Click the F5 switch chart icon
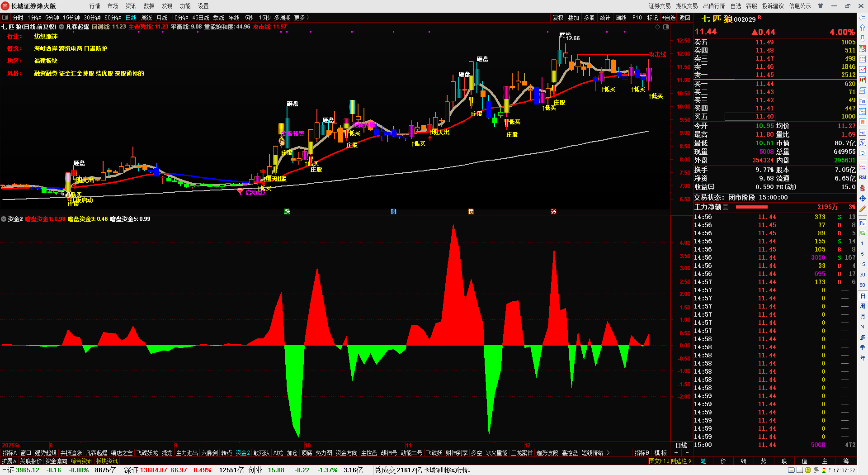This screenshot has height=475, width=868. (863, 223)
